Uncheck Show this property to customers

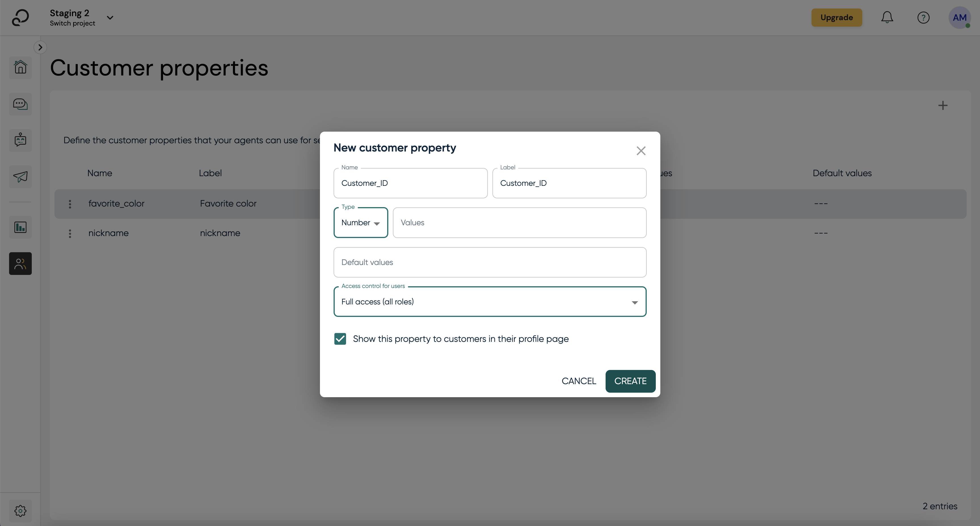coord(340,339)
